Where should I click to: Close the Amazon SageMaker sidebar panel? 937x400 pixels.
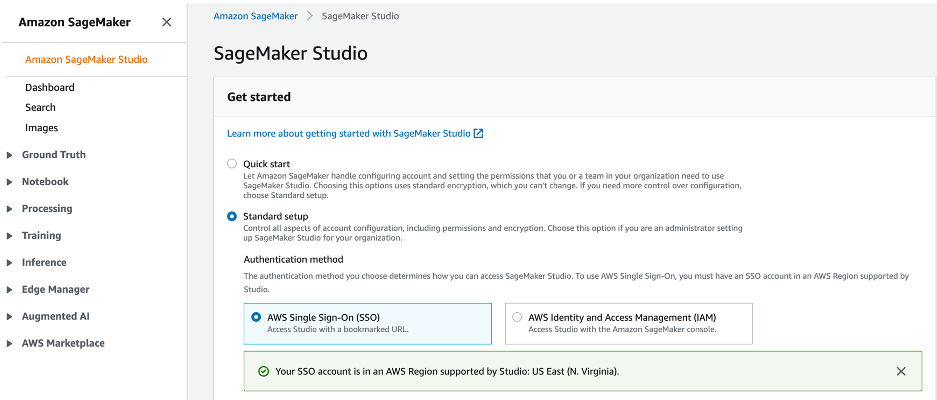[x=166, y=22]
